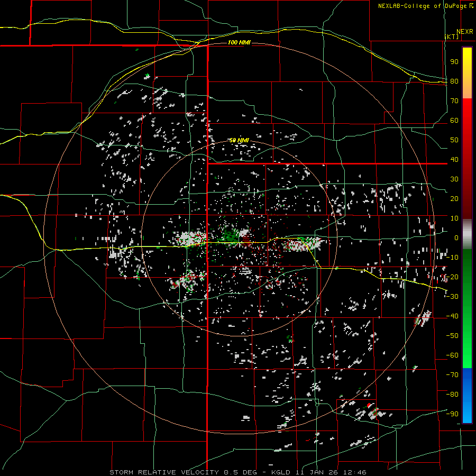Click the 40 value on velocity scale
476x476 pixels.
[x=454, y=160]
